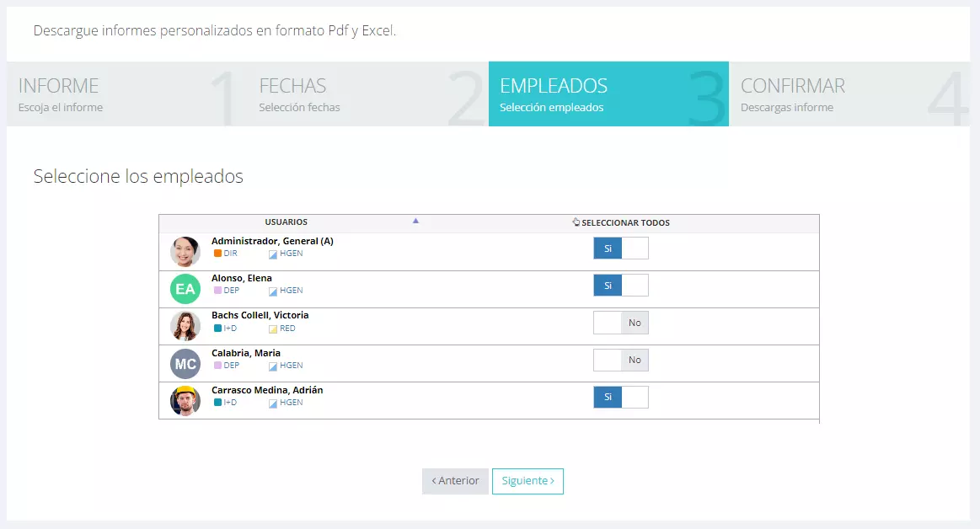The height and width of the screenshot is (529, 980).
Task: Click the HGEN schedule icon for Alonso, Elena
Action: (x=272, y=291)
